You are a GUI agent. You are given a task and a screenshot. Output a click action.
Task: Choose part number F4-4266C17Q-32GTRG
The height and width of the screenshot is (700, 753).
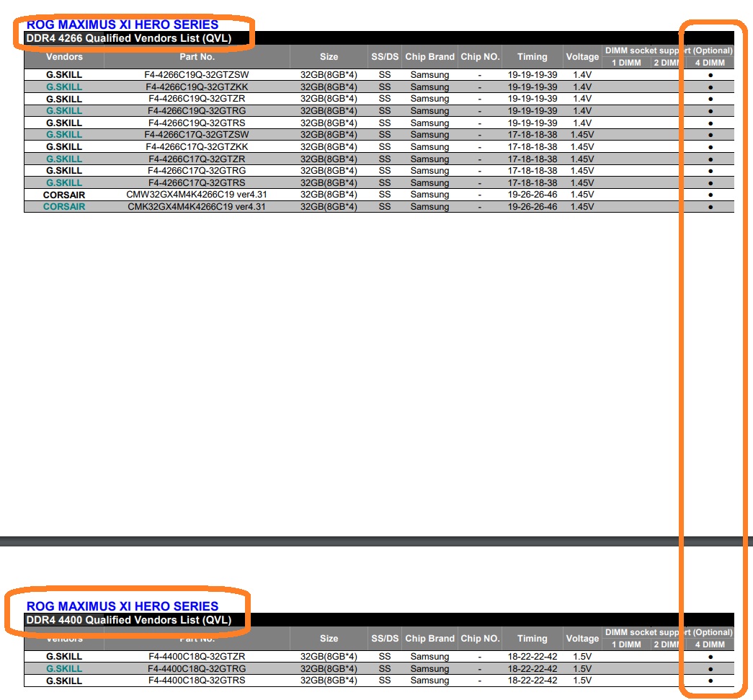click(197, 171)
